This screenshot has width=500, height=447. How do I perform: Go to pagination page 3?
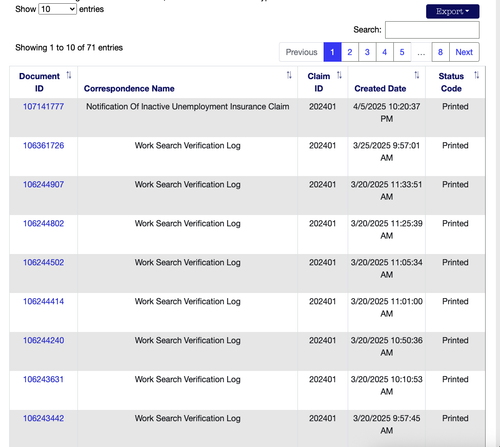click(367, 52)
